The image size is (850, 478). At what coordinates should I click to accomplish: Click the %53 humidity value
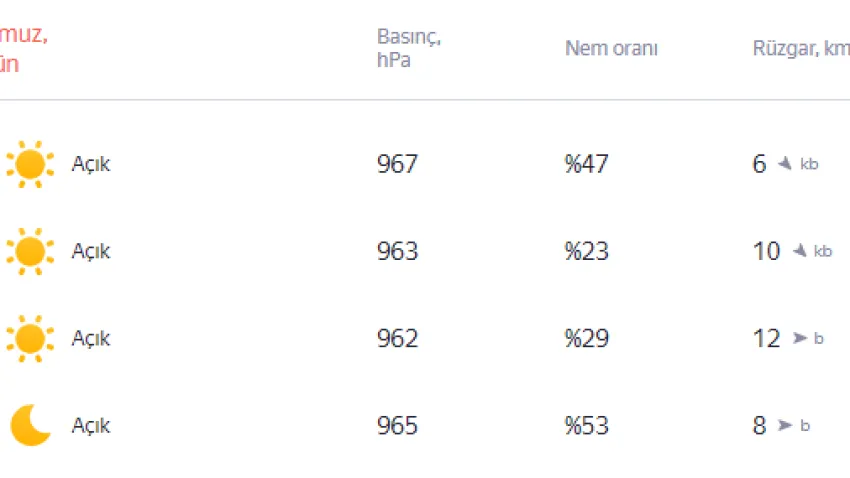tap(586, 425)
